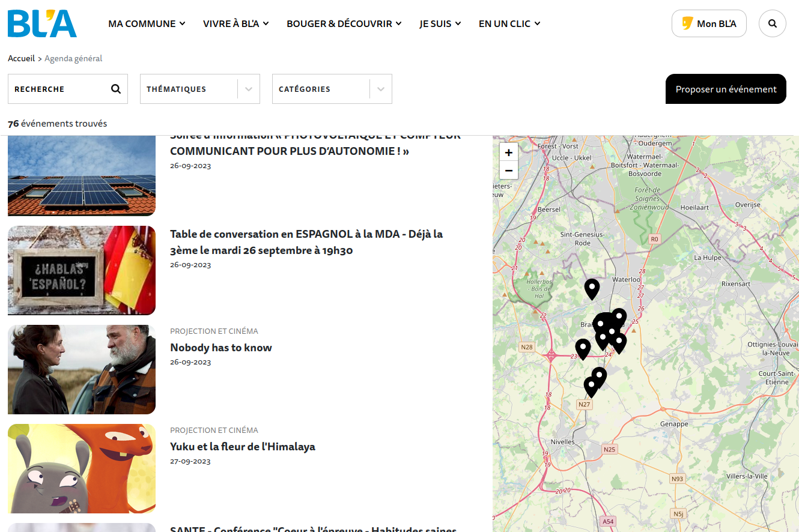Open the MA COMMUNE menu
Viewport: 799px width, 532px height.
(147, 23)
